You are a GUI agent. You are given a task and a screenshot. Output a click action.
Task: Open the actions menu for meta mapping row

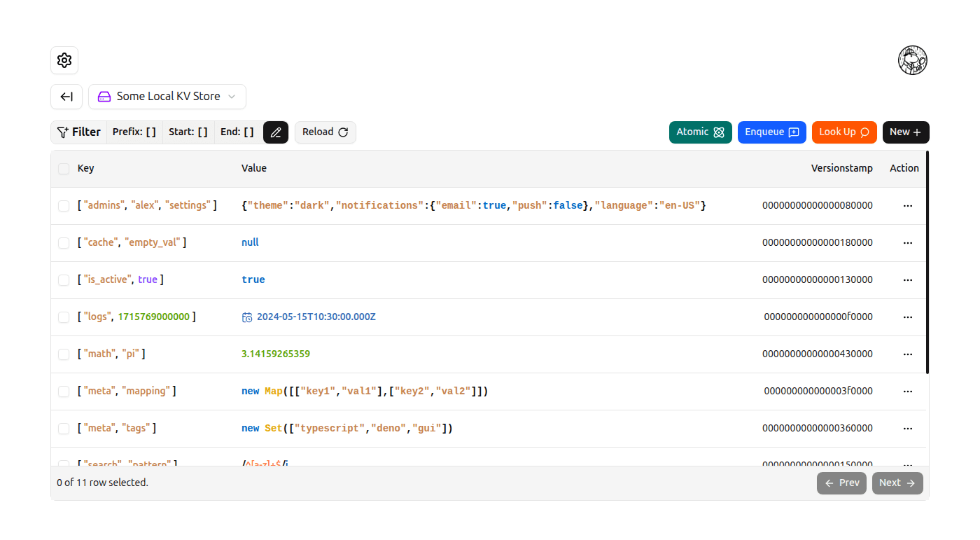908,391
